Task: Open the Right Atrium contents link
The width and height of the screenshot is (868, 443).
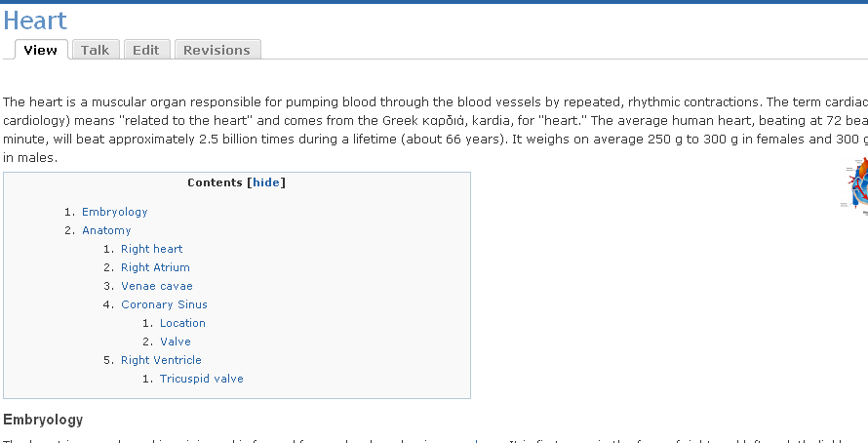Action: 155,267
